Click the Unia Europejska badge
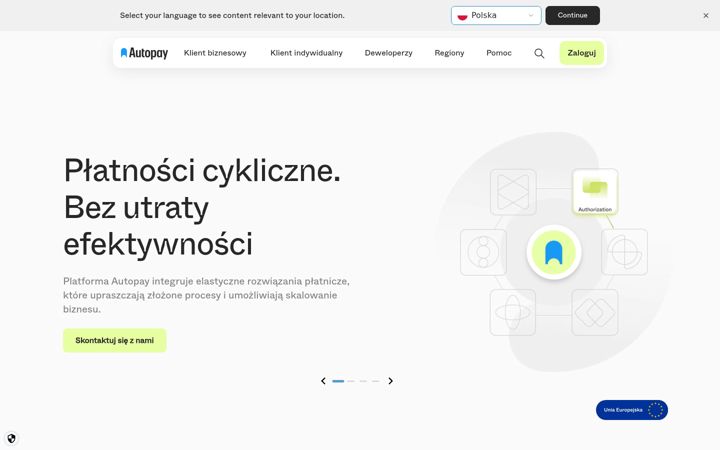This screenshot has height=450, width=720. 632,410
